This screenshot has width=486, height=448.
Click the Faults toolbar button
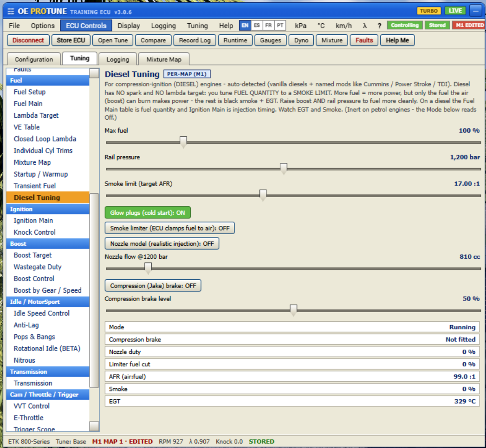[x=364, y=40]
